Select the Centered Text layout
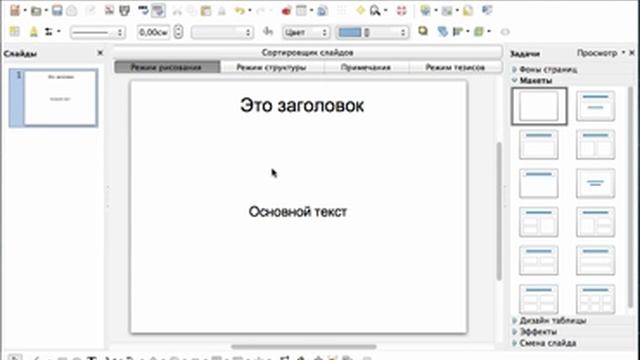This screenshot has height=360, width=640. [596, 183]
